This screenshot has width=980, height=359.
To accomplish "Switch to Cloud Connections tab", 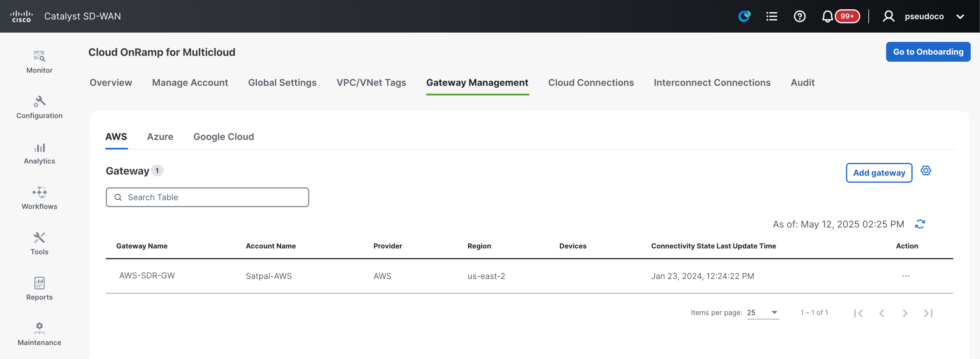I will click(x=591, y=83).
